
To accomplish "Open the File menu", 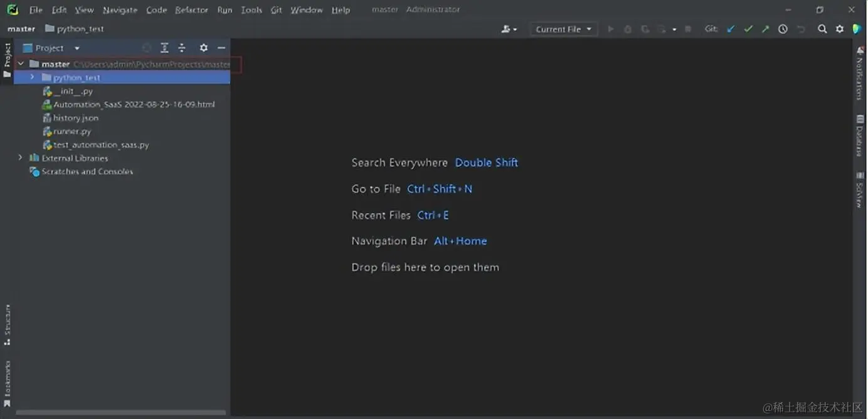I will (36, 10).
